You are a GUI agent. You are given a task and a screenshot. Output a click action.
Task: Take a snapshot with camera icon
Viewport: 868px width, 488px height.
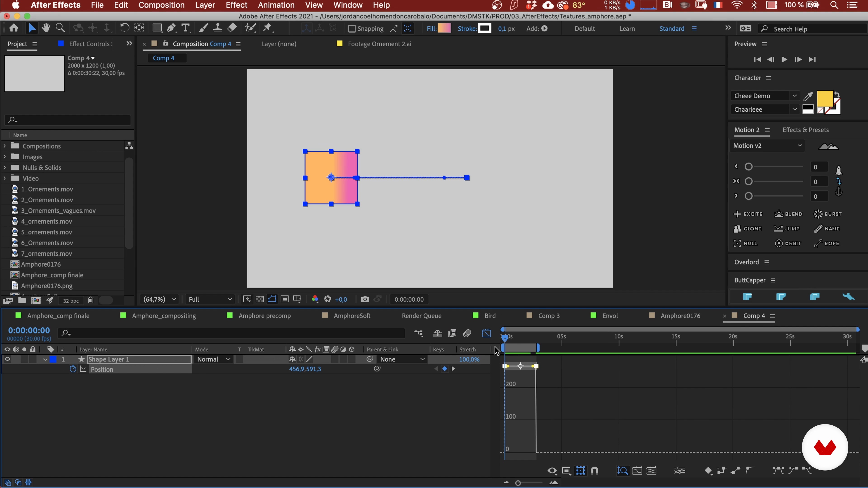point(365,299)
